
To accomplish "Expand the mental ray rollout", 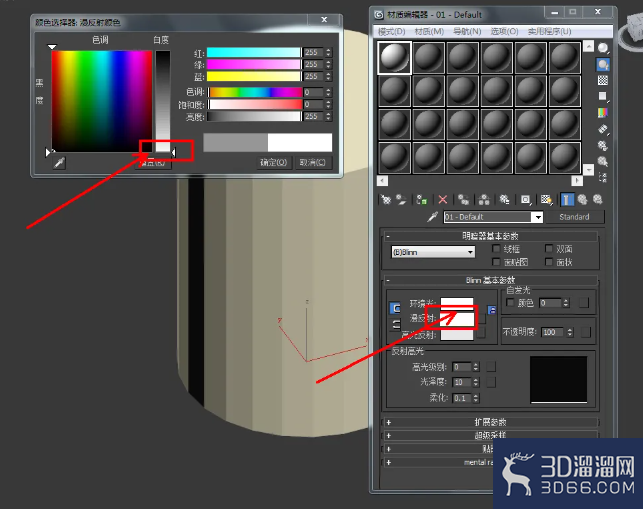I will (438, 462).
